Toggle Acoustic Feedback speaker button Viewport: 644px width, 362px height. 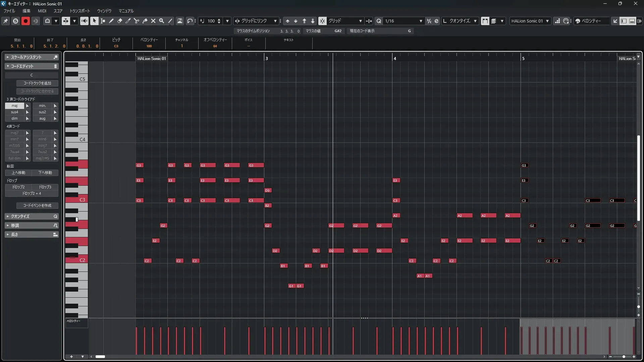click(84, 21)
